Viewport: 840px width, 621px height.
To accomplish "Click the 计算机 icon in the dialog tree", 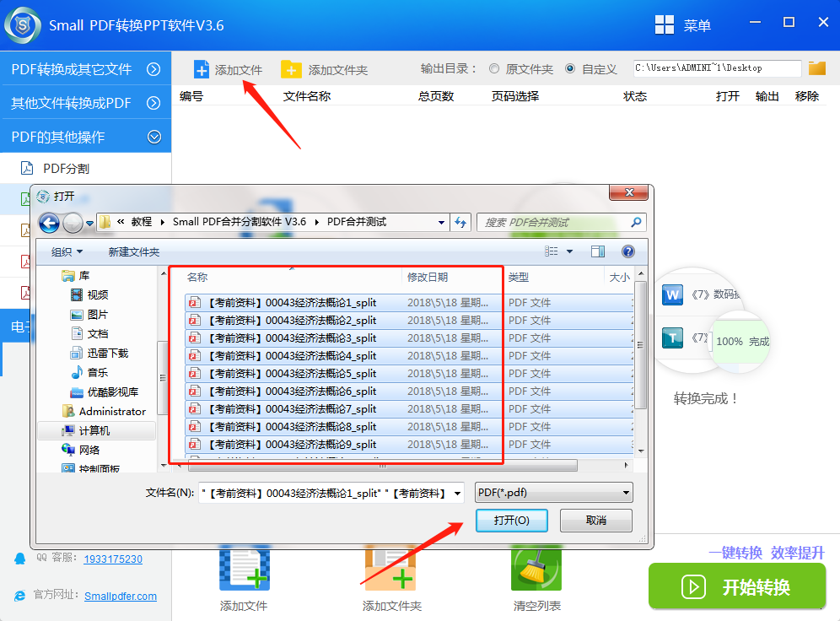I will coord(68,431).
